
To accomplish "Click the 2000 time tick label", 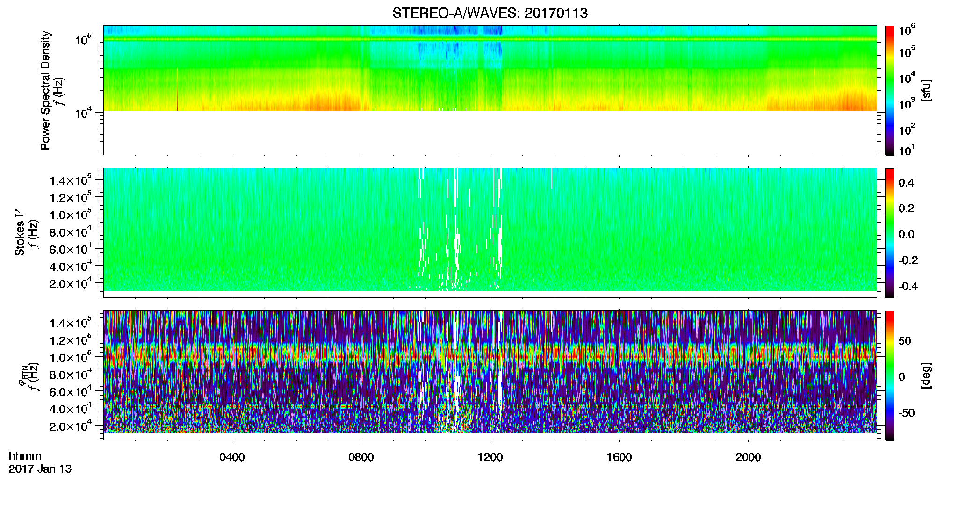I will point(748,457).
